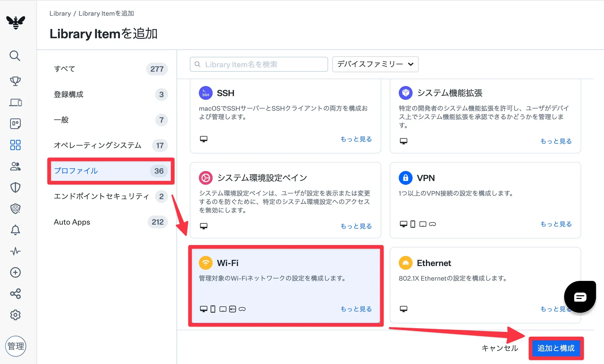Click the キャンセル button
604x364 pixels.
(500, 348)
